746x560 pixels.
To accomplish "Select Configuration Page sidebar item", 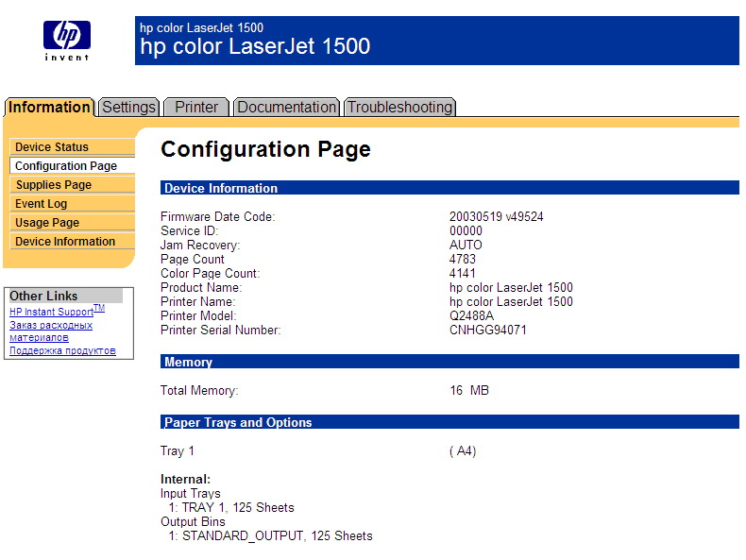I will [73, 165].
